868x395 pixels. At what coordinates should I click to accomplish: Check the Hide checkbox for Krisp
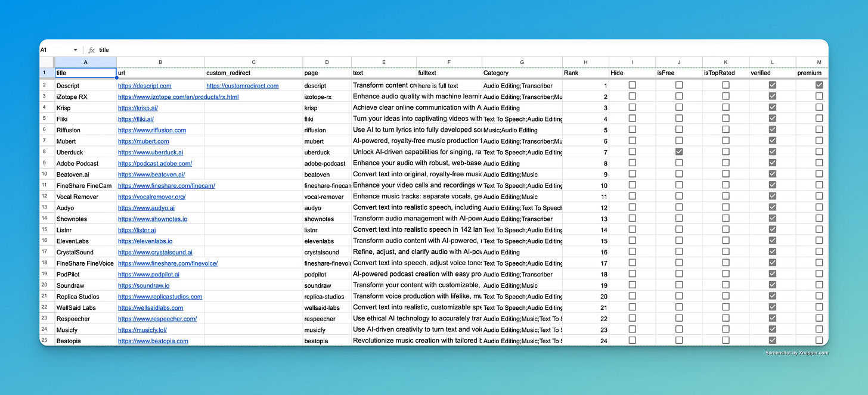633,107
